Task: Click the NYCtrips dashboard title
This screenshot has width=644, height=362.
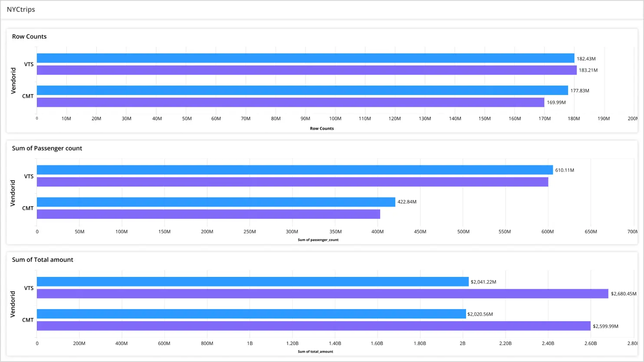Action: pos(21,10)
